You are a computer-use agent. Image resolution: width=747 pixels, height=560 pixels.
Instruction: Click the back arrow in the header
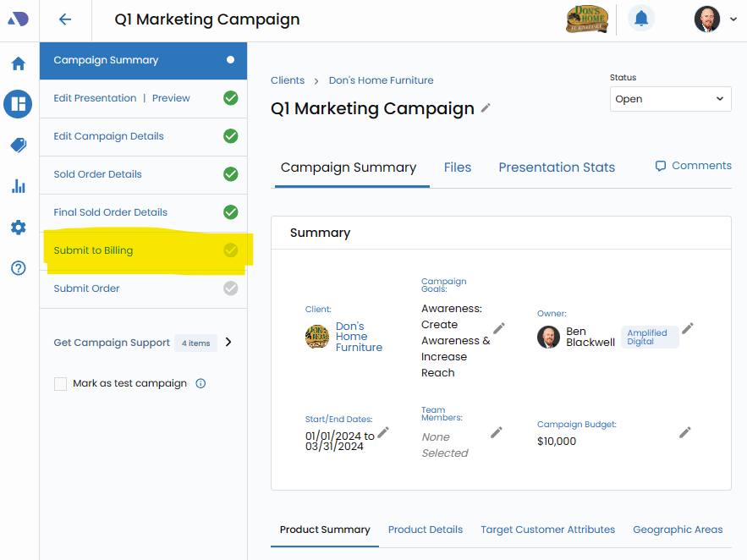click(65, 19)
